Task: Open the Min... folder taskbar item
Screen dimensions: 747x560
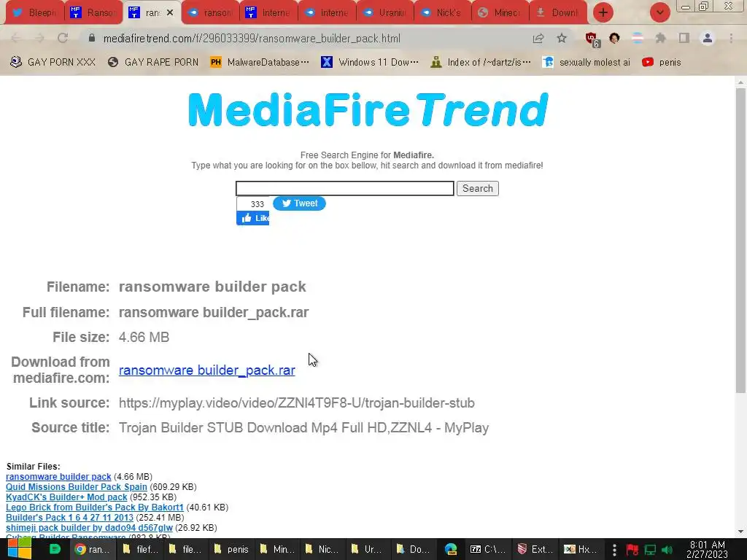Action: click(x=276, y=549)
